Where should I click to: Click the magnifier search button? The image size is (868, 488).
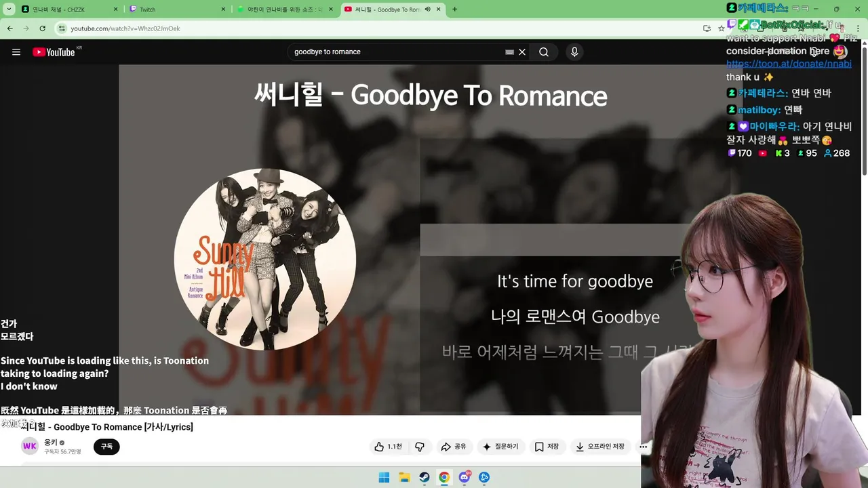click(x=544, y=52)
